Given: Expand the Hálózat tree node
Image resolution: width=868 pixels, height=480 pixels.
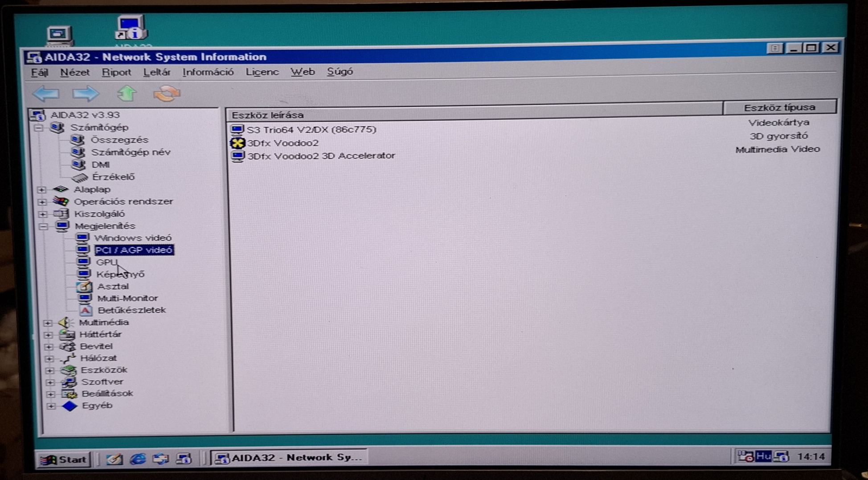Looking at the screenshot, I should click(49, 359).
